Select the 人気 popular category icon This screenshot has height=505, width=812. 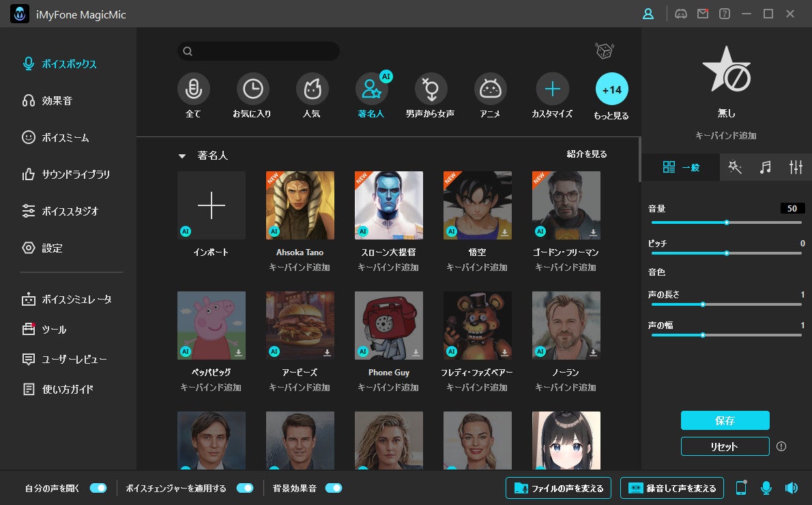[313, 89]
